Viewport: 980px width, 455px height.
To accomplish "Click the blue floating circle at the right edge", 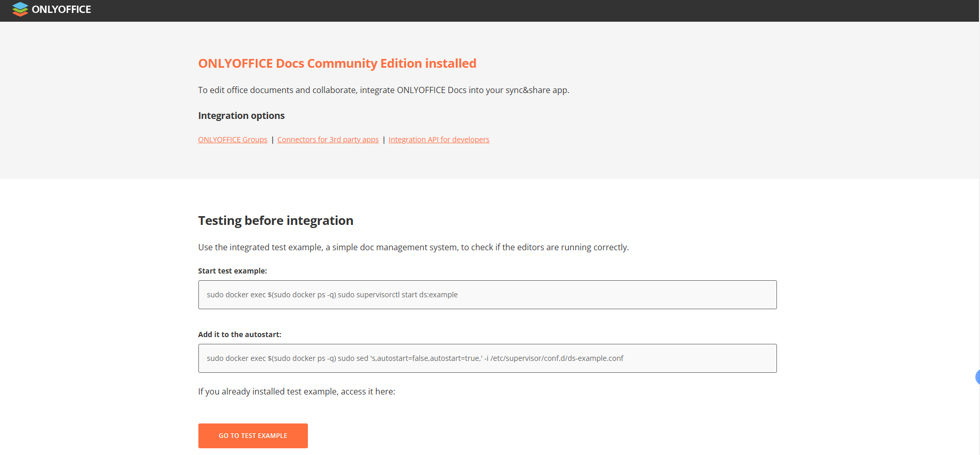I will point(977,377).
